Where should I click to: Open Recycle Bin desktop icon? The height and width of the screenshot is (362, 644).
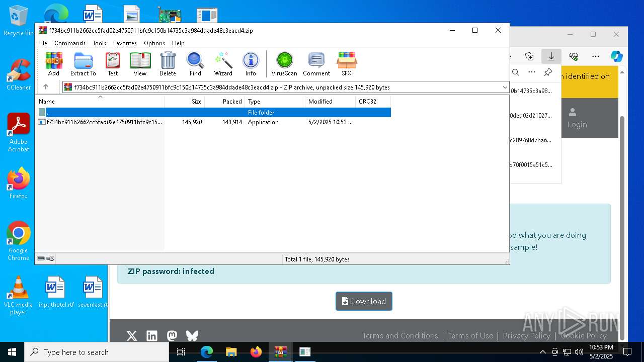(18, 21)
